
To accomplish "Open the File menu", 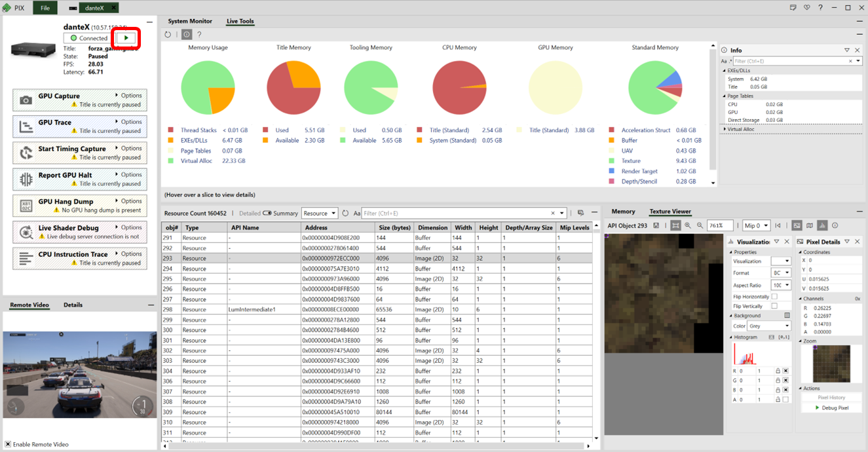I will (x=45, y=8).
